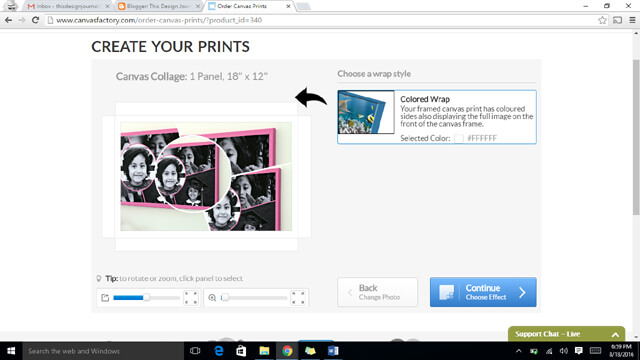Viewport: 640px width, 360px height.
Task: Click the rotate icon beside the rotation slider
Action: [105, 298]
